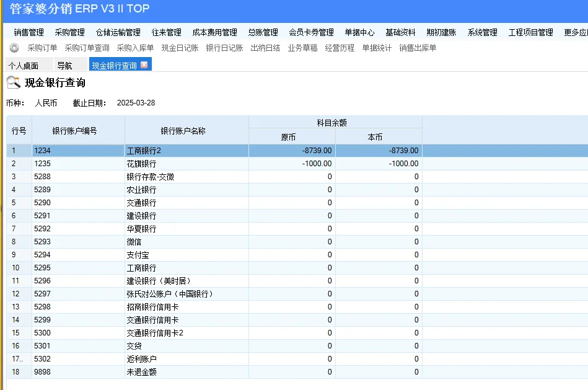Open 银行日记账 from the shortcut toolbar

click(x=224, y=48)
